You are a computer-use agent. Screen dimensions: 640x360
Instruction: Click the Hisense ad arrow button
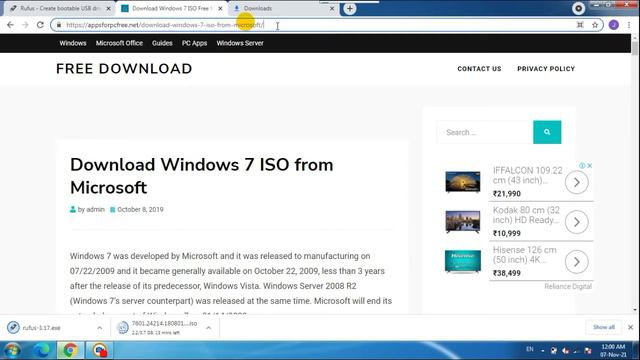576,262
